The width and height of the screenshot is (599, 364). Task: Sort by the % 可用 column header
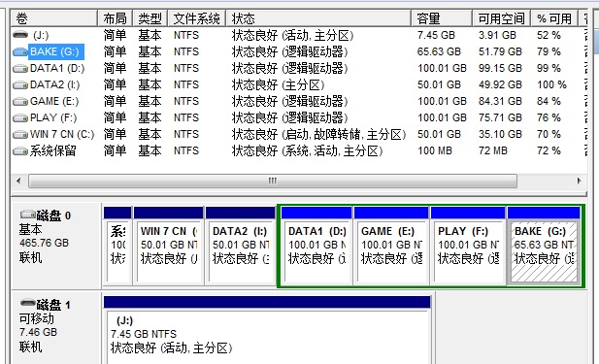click(554, 18)
